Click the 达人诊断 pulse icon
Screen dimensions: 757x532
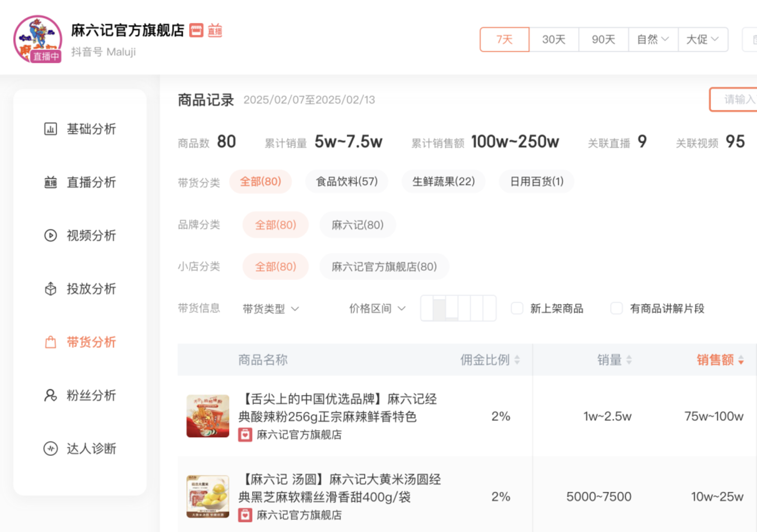[50, 448]
